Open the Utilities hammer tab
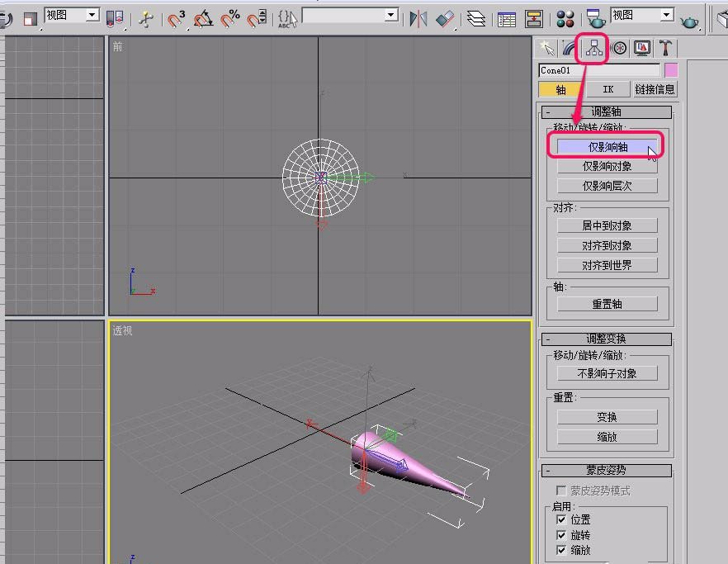728x564 pixels. [665, 48]
